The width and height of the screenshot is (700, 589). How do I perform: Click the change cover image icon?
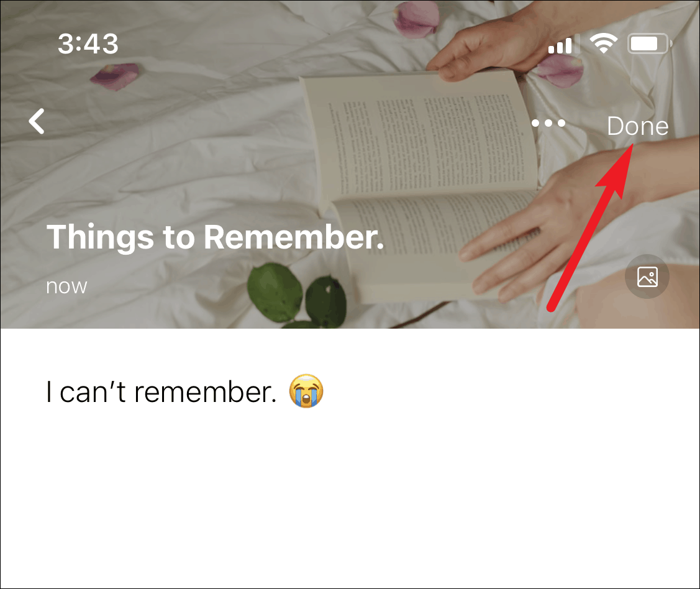coord(647,276)
